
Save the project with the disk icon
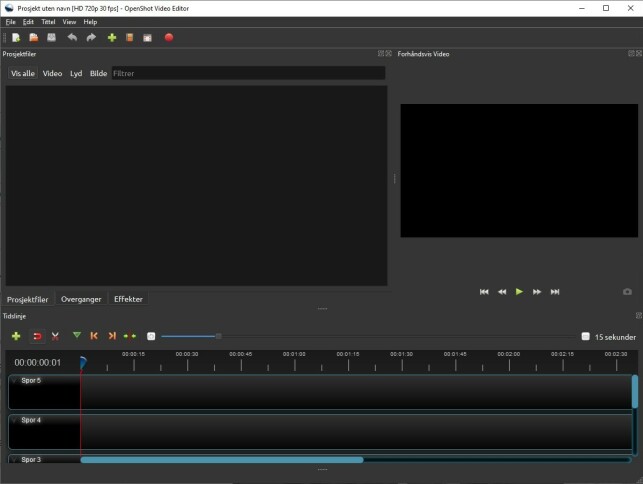[51, 38]
